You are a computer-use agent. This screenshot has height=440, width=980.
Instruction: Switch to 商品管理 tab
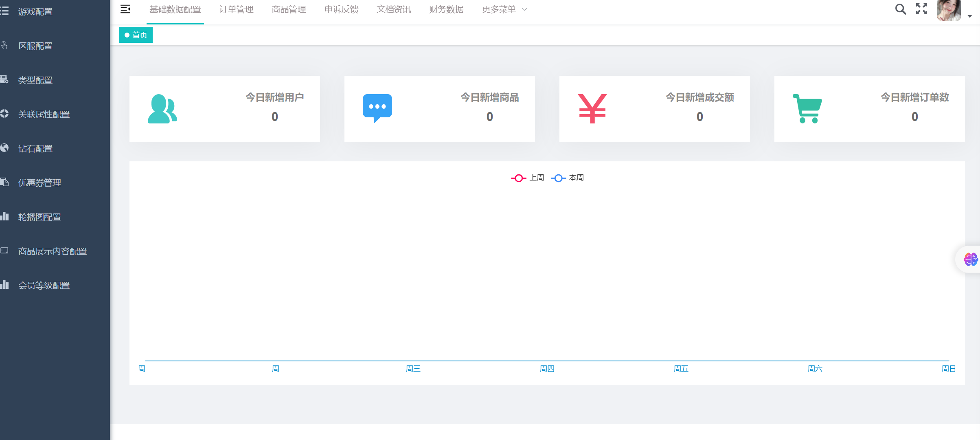[289, 9]
